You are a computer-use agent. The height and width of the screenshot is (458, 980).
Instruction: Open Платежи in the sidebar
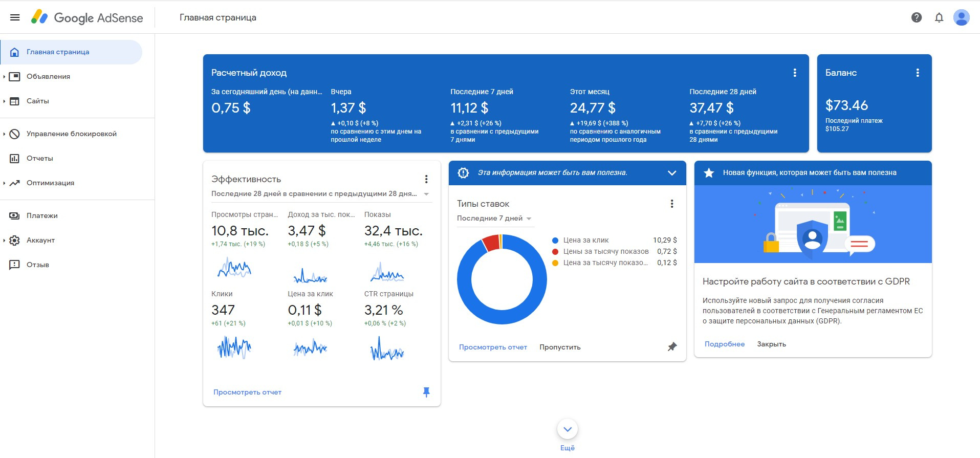tap(42, 215)
